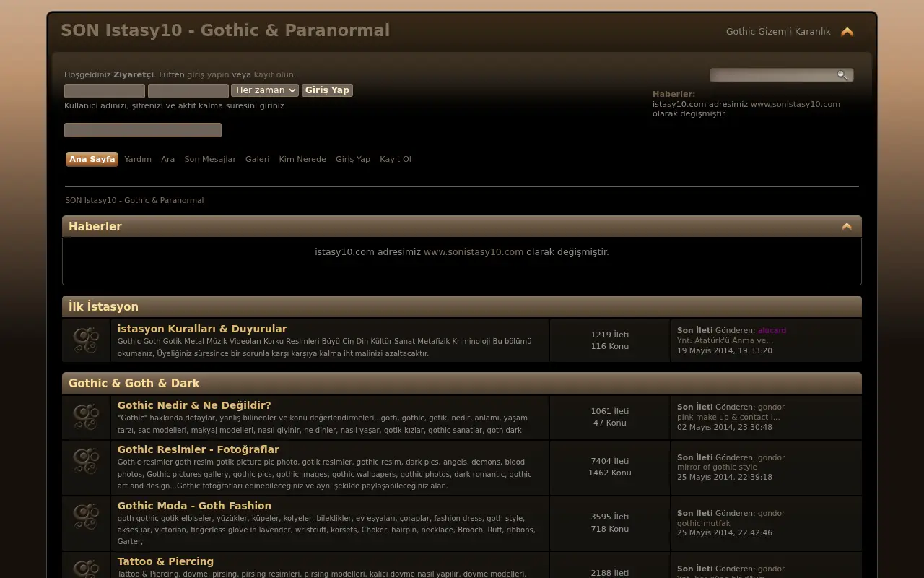Open the Gothic Nedir & Ne Değildir? board
This screenshot has width=924, height=578.
(x=194, y=405)
